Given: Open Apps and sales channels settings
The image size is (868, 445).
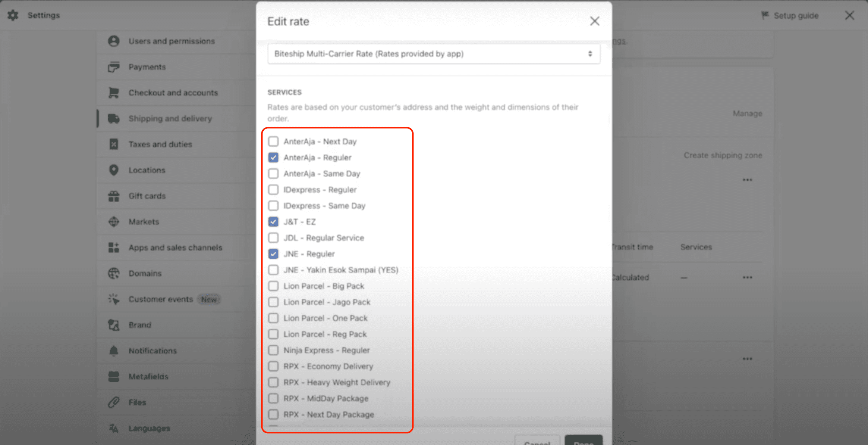Looking at the screenshot, I should [176, 247].
